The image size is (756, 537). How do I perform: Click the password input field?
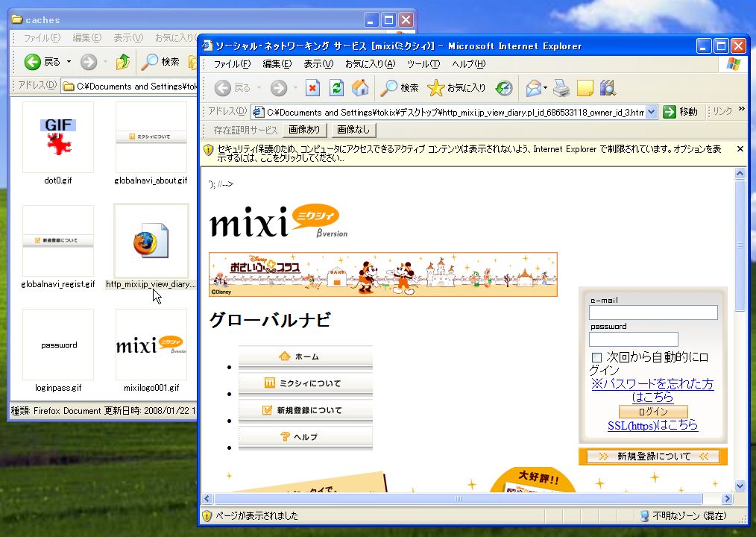[x=634, y=339]
